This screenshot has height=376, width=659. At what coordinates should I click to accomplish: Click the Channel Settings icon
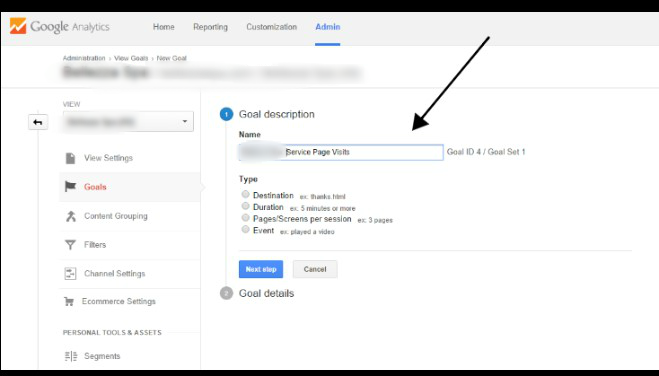tap(70, 273)
